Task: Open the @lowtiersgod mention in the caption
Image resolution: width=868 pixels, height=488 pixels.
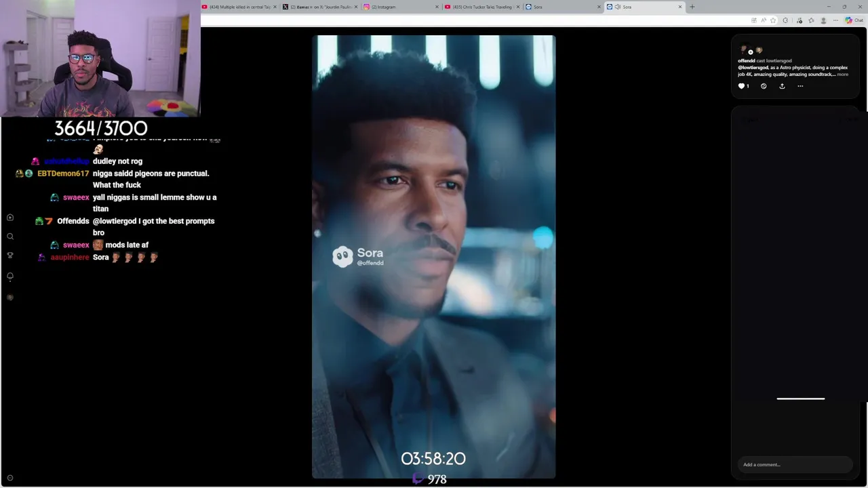Action: point(753,68)
